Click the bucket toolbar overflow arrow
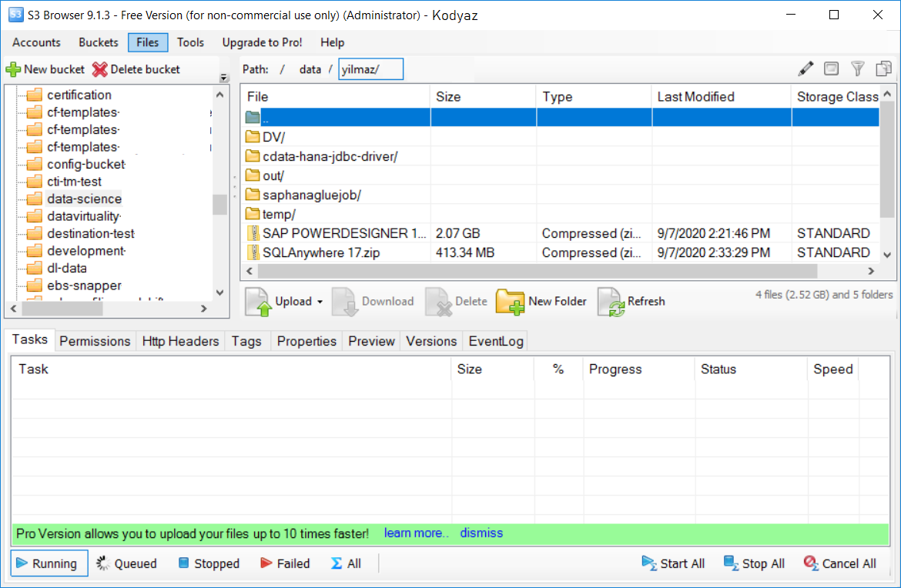Viewport: 901px width, 588px height. click(x=223, y=78)
